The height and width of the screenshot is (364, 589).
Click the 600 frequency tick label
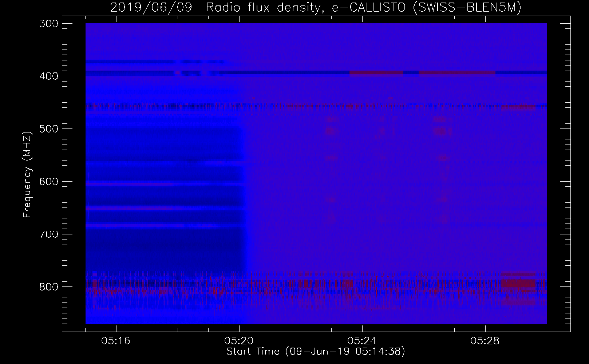(48, 181)
